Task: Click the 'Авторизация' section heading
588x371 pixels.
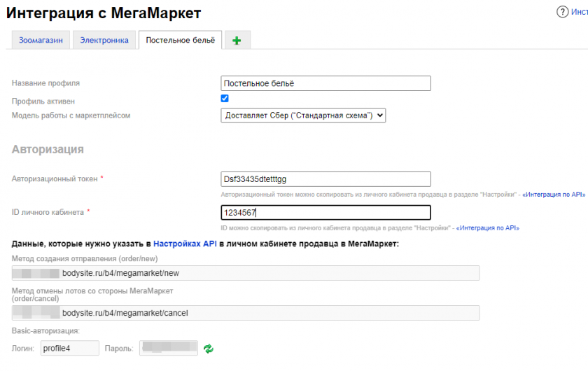Action: [x=48, y=149]
